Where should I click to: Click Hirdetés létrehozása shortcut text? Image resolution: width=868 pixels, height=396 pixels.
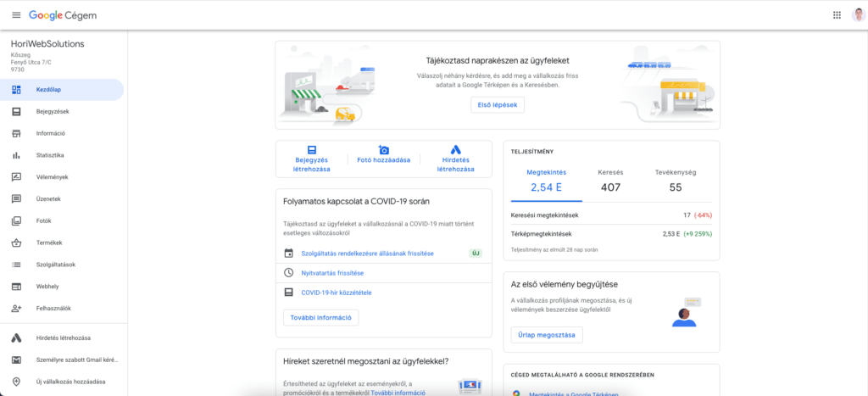[x=455, y=165]
